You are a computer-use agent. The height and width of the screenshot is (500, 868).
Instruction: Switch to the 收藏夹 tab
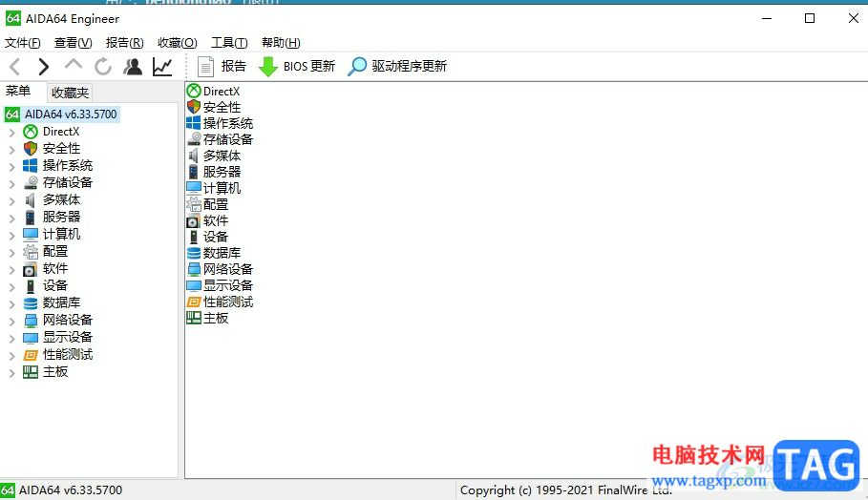pos(70,93)
